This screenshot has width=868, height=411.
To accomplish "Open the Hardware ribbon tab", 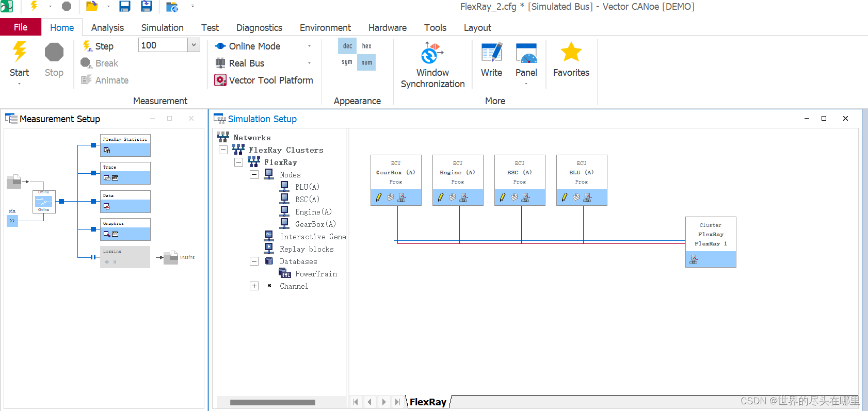I will click(388, 28).
